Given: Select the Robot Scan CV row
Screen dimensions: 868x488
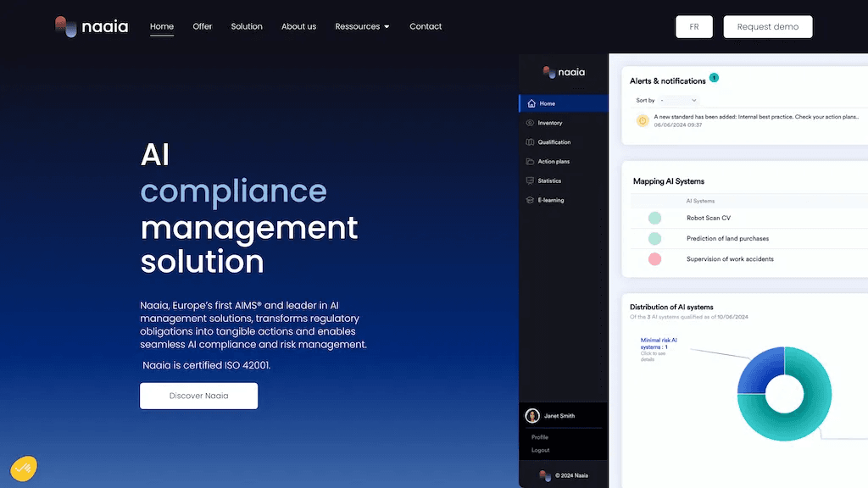Looking at the screenshot, I should click(x=749, y=218).
